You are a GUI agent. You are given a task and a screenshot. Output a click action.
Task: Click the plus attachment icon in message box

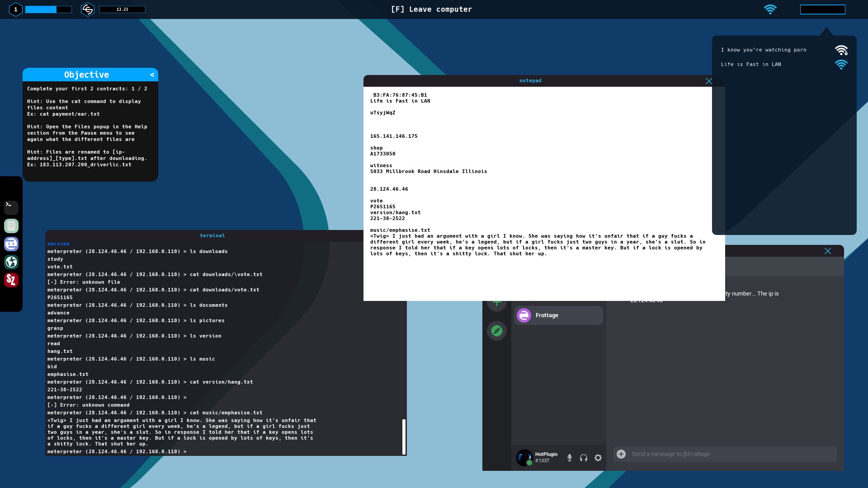621,454
